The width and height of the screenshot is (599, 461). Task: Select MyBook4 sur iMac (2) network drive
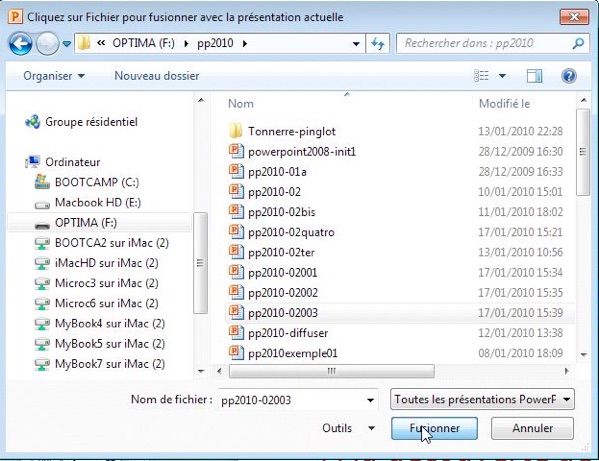coord(110,324)
